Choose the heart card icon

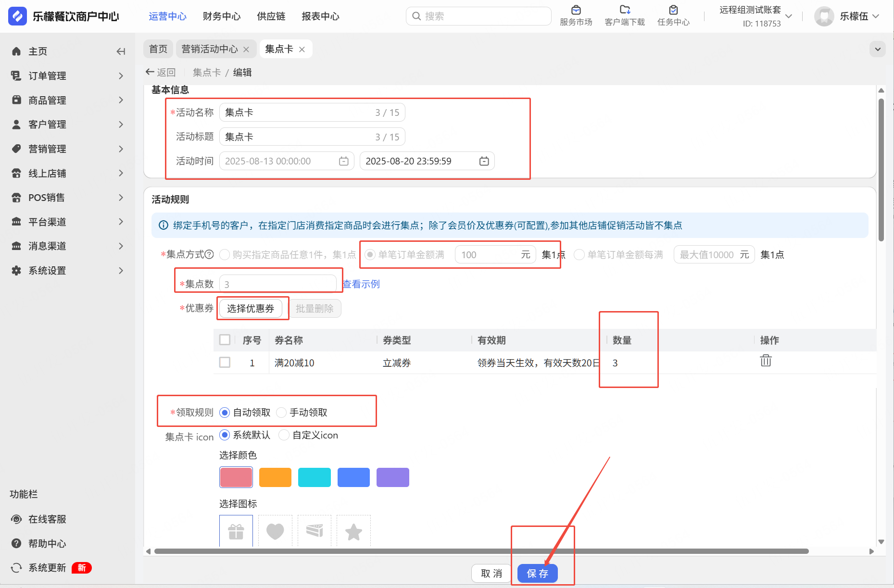pyautogui.click(x=275, y=531)
